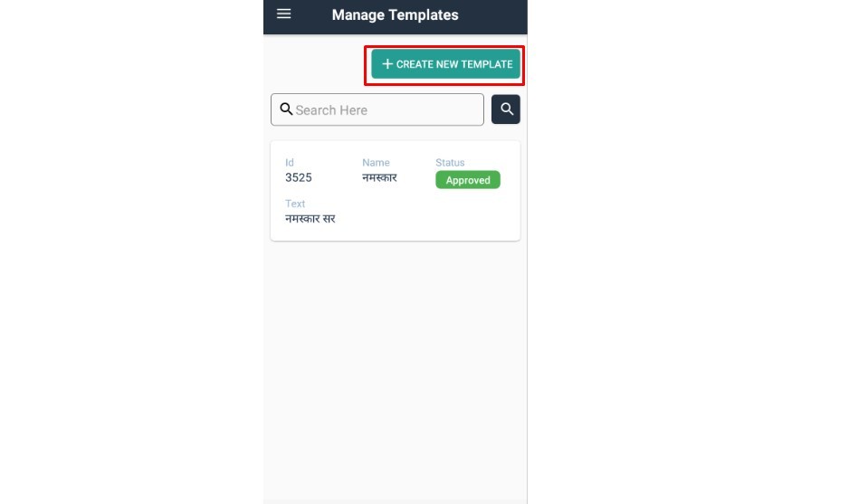The height and width of the screenshot is (504, 868).
Task: Click the Text field label
Action: [295, 204]
